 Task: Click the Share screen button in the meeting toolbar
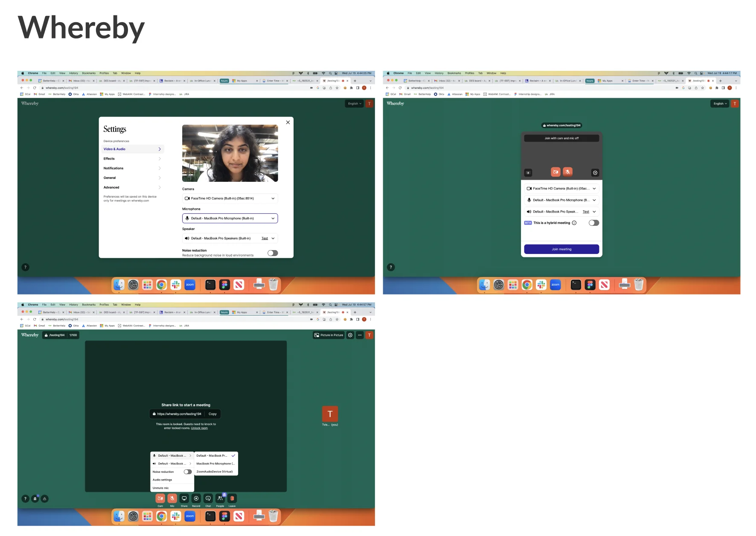click(x=184, y=498)
